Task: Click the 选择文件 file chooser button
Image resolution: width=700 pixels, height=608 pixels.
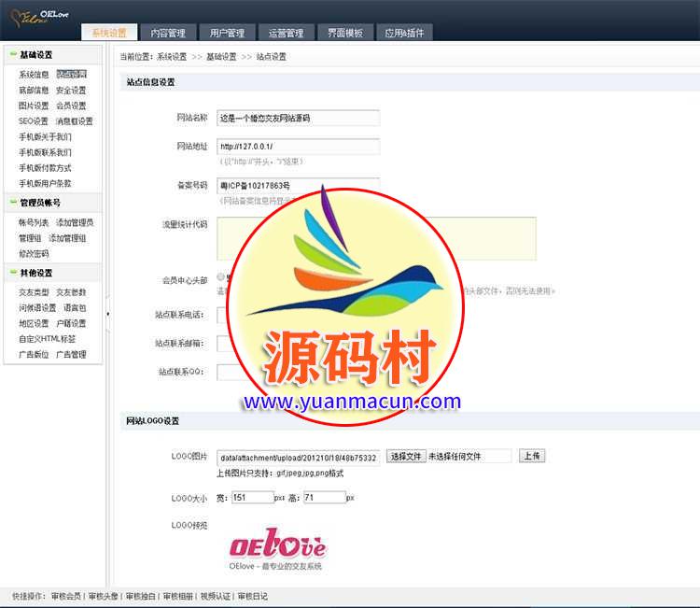Action: click(x=406, y=456)
